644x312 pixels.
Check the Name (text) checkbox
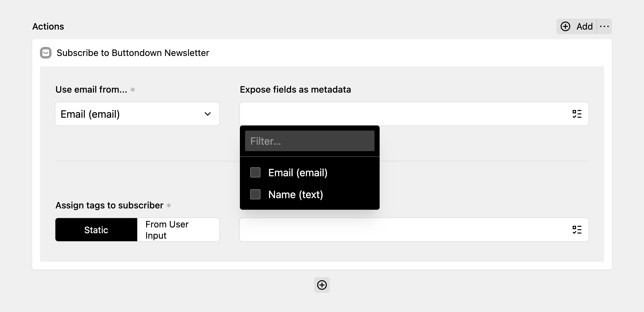pyautogui.click(x=255, y=194)
